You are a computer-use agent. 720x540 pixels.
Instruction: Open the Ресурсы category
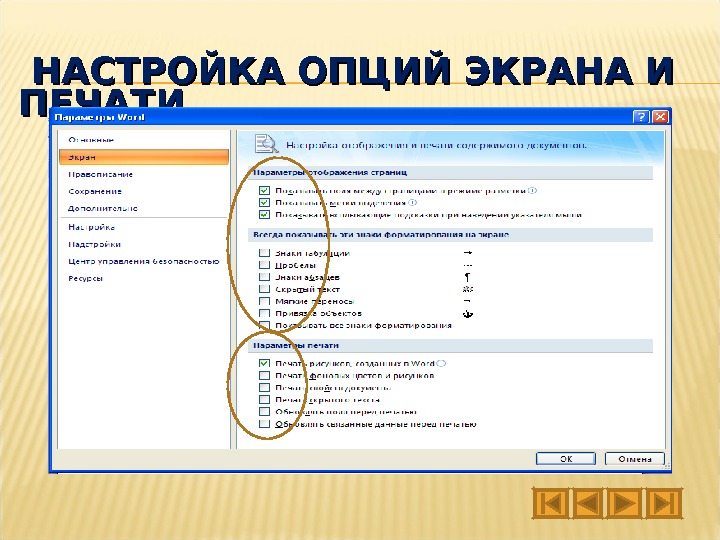point(85,278)
